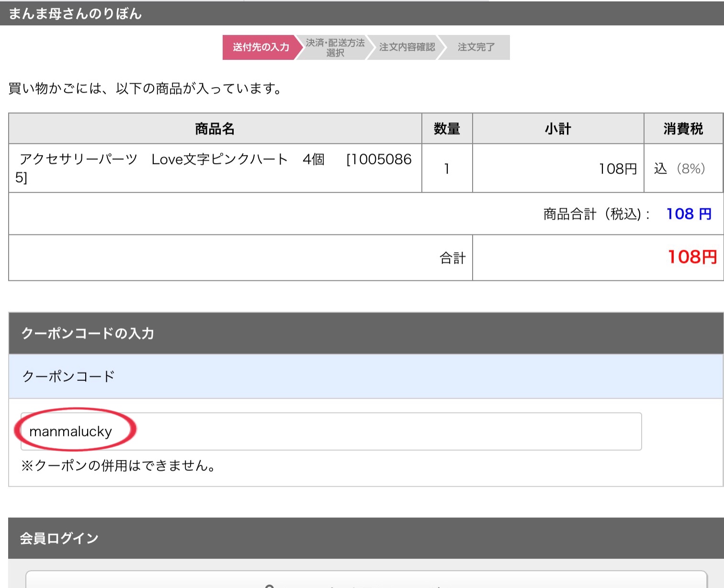Click the coupon code input field
Image resolution: width=724 pixels, height=588 pixels.
(330, 431)
